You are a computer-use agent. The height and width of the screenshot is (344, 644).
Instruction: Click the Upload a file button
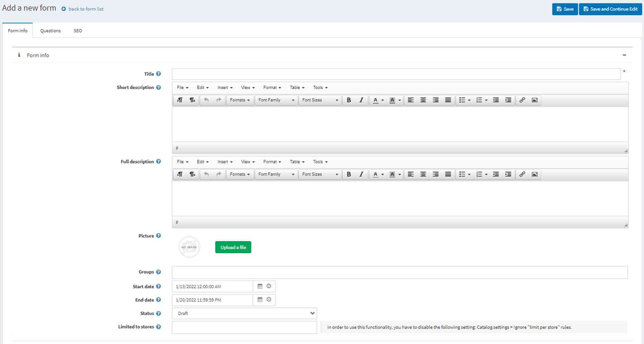(233, 247)
